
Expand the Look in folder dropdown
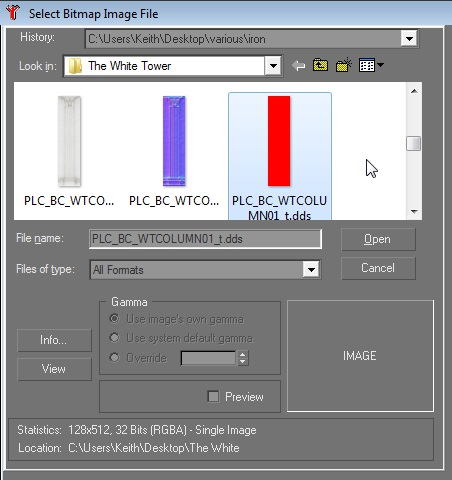pos(273,66)
